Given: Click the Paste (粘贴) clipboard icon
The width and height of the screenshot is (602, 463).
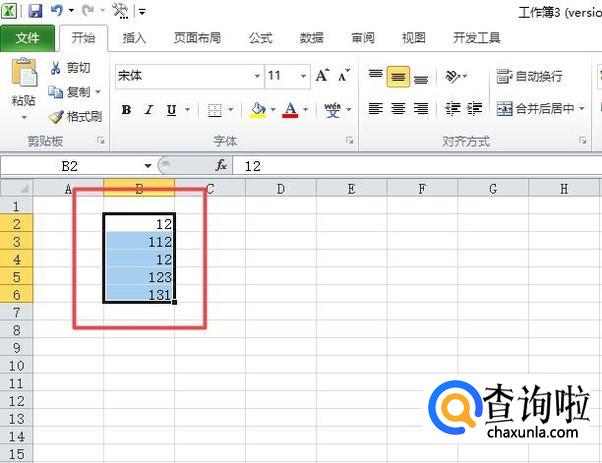Looking at the screenshot, I should [x=24, y=72].
